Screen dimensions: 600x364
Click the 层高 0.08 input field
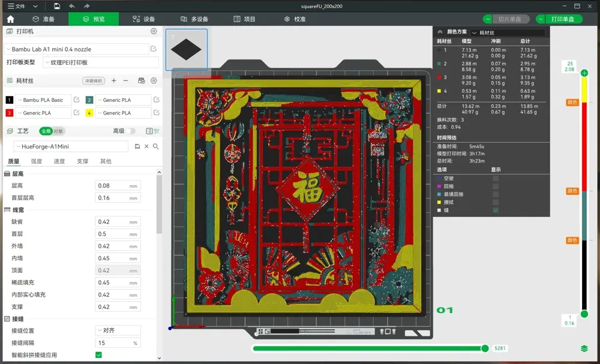point(118,185)
